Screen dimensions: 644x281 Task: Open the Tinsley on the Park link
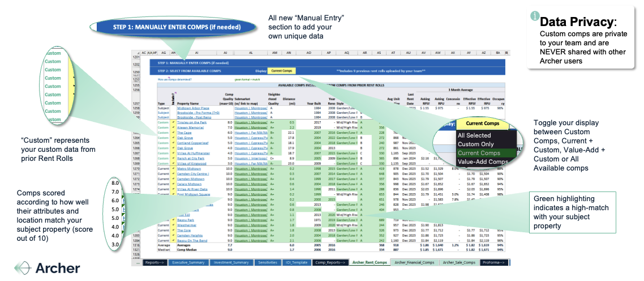(191, 122)
